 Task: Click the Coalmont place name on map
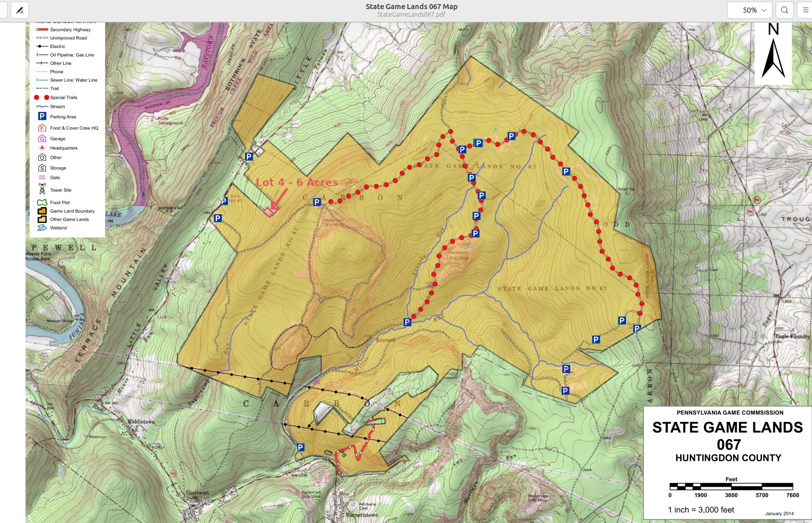coord(198,493)
